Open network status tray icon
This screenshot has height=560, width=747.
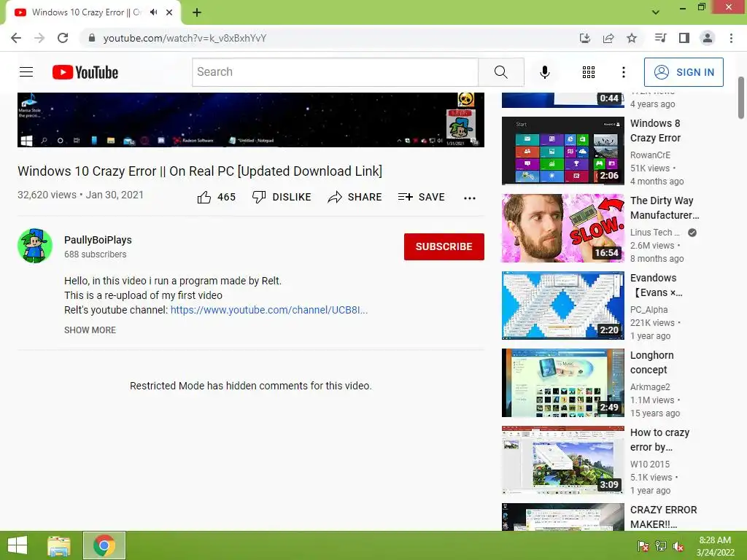tap(661, 546)
